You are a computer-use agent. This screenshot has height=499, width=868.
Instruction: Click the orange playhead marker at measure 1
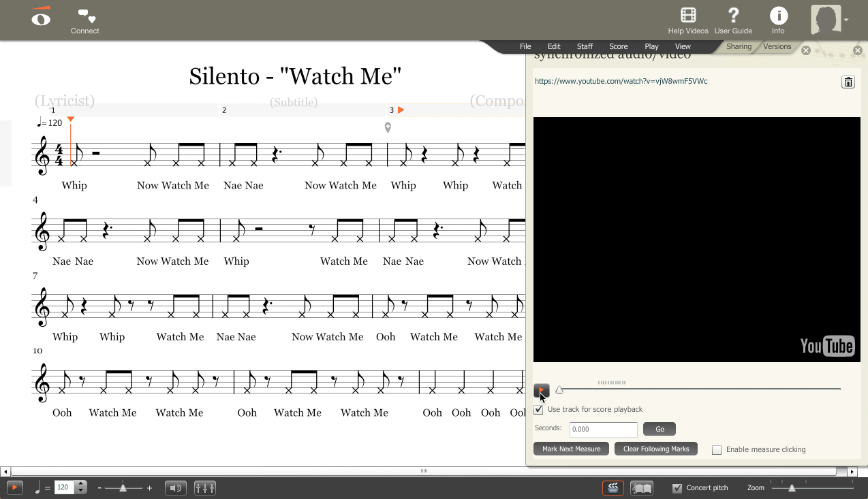[x=71, y=120]
